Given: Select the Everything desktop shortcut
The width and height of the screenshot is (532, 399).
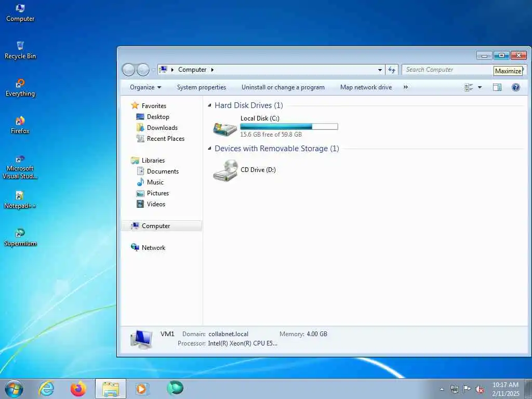Looking at the screenshot, I should tap(20, 87).
